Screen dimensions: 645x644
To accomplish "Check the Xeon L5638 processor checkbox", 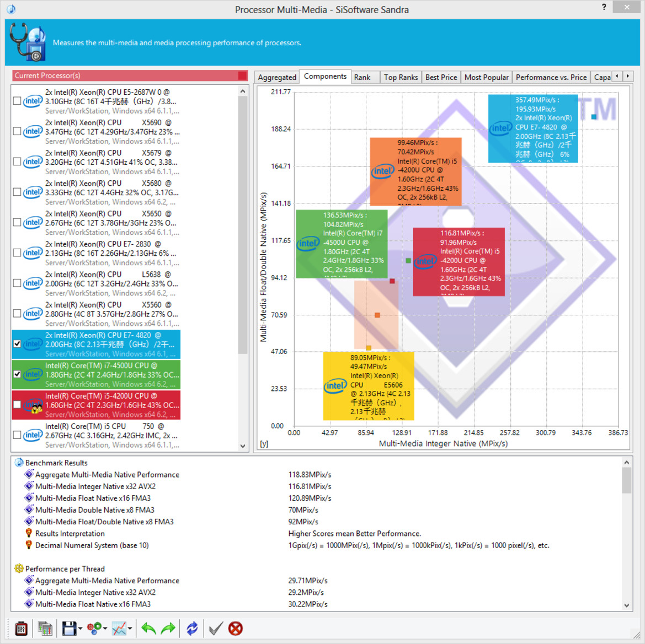I will pos(17,283).
